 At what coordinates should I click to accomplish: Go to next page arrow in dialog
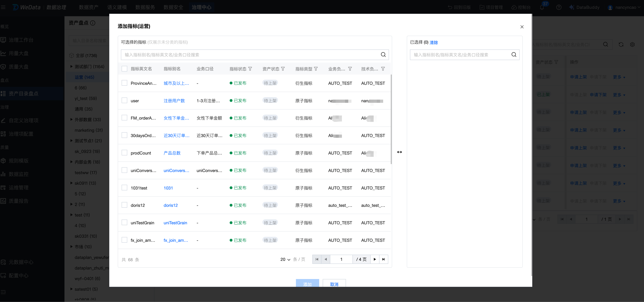(x=375, y=259)
